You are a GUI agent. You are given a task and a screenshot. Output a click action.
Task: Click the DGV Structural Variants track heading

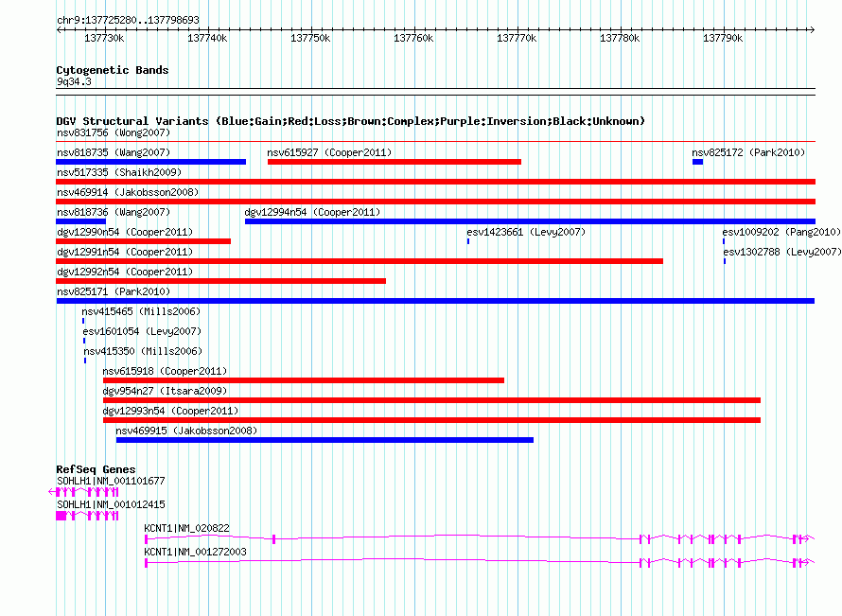click(x=350, y=121)
